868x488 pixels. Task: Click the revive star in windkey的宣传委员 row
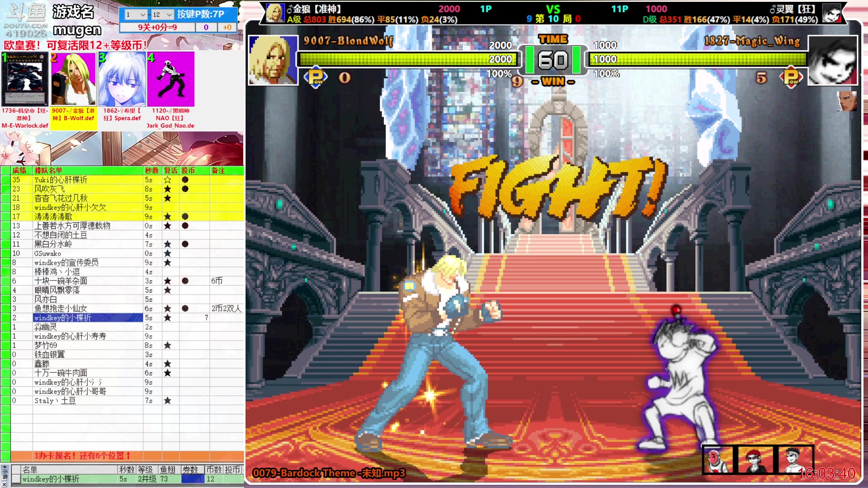[x=167, y=263]
